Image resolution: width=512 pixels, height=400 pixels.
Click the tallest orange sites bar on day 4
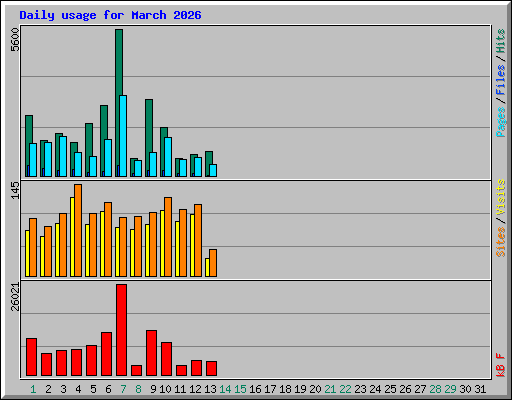pos(78,230)
